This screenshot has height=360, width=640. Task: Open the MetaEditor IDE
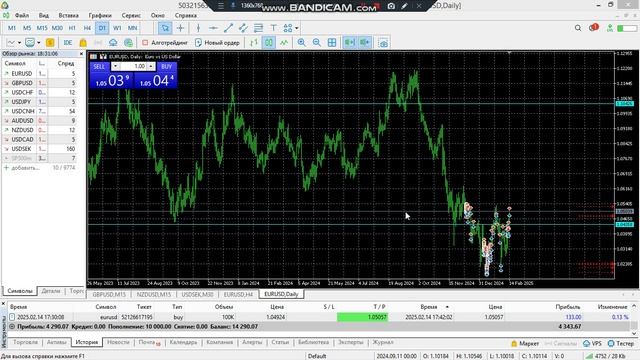68,42
